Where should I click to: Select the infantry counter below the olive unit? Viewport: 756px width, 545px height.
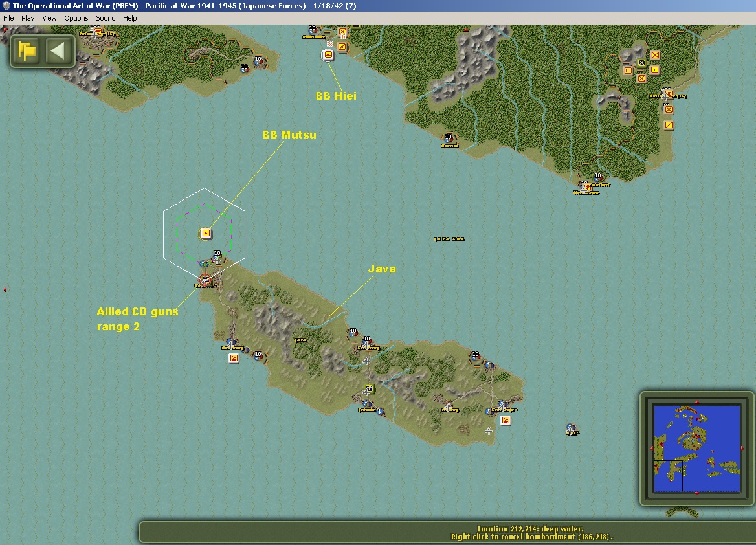641,78
